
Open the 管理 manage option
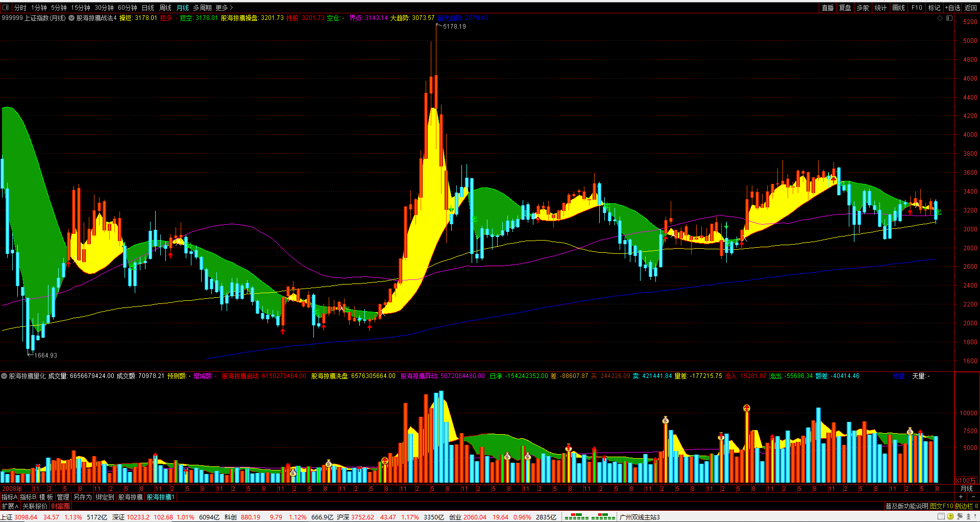[63, 497]
